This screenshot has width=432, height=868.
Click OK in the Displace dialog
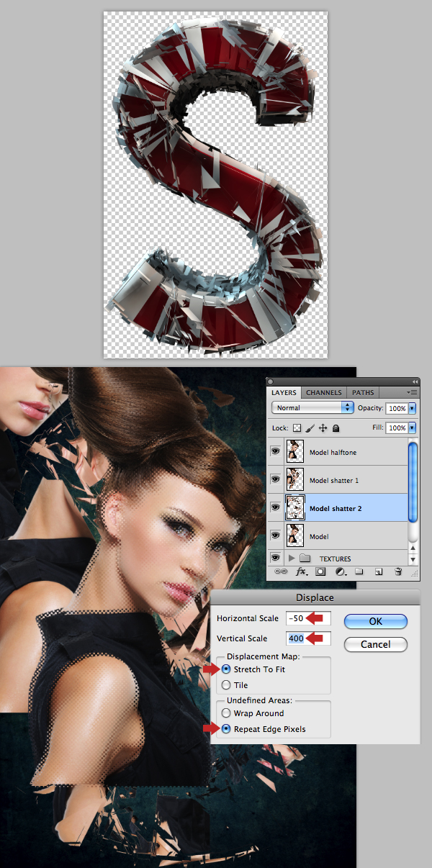[x=376, y=621]
